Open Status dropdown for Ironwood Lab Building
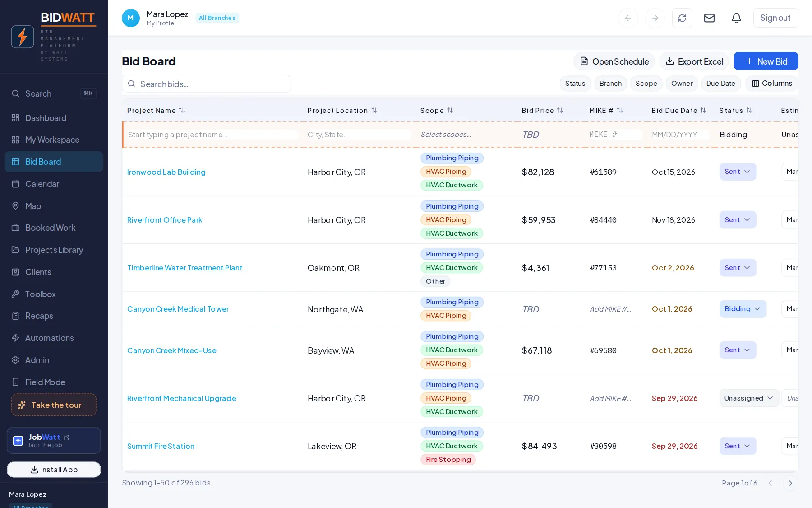 [x=738, y=172]
